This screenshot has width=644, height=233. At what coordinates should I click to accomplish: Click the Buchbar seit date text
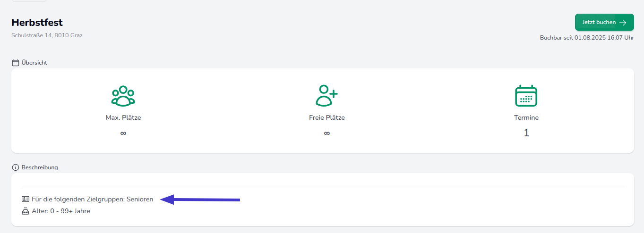point(587,38)
